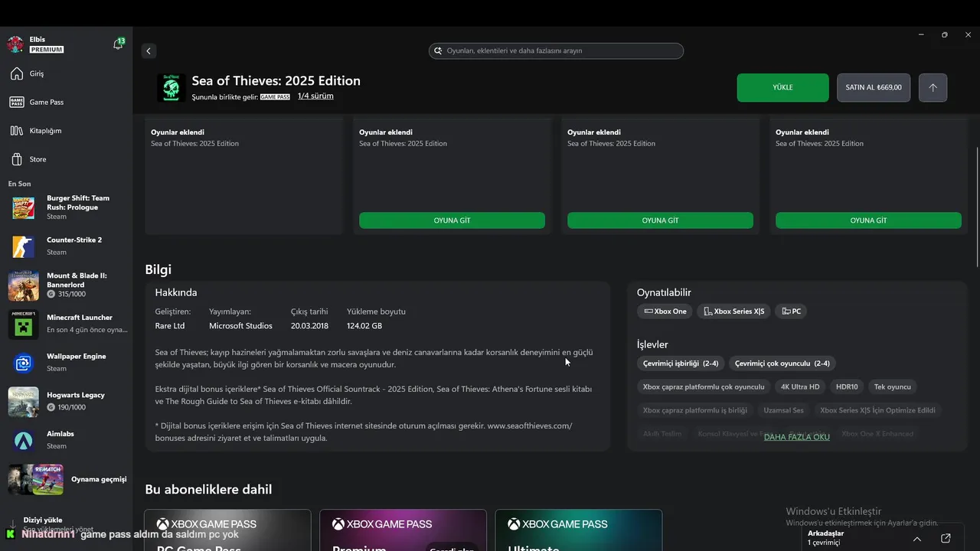Image resolution: width=980 pixels, height=551 pixels.
Task: Open the notifications bell showing 13
Action: (x=118, y=44)
